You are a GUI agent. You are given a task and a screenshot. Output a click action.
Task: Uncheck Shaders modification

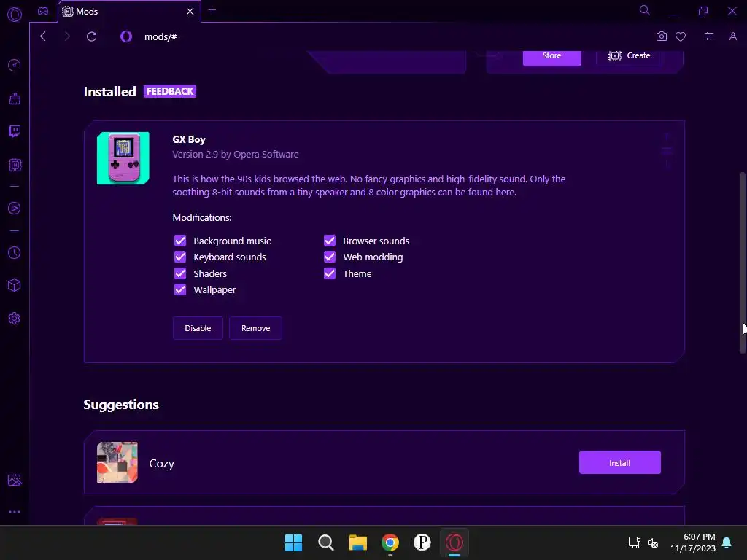click(180, 273)
